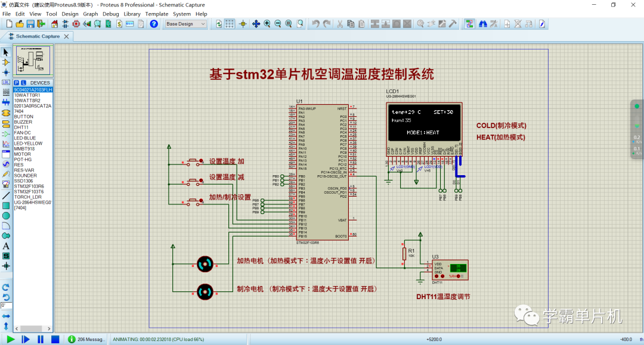The width and height of the screenshot is (644, 345).
Task: Click the blue binoculars Search icon
Action: point(483,24)
